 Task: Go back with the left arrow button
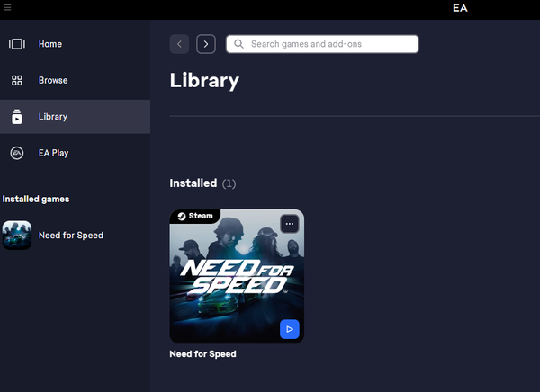coord(179,44)
